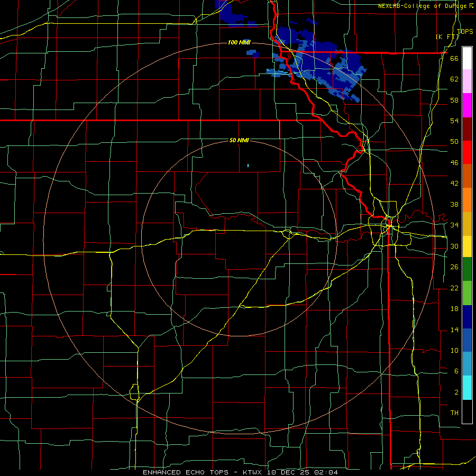476x476 pixels.
Task: Click the KTWX station identifier
Action: click(x=253, y=472)
